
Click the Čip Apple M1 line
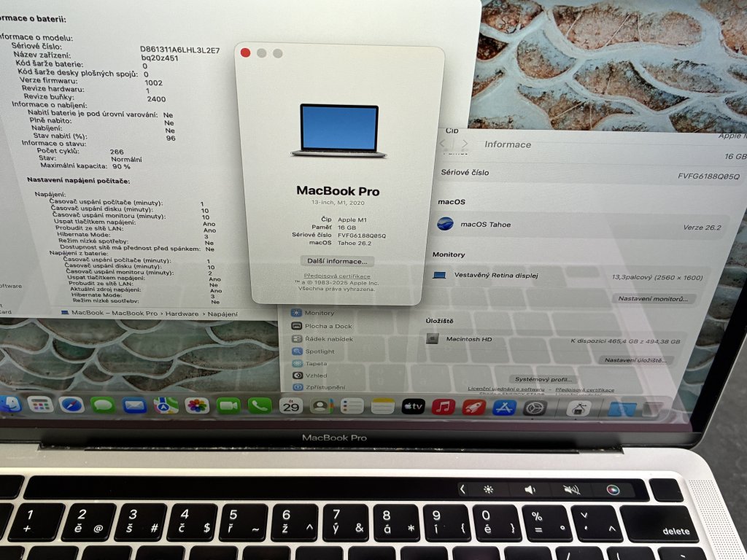(344, 219)
